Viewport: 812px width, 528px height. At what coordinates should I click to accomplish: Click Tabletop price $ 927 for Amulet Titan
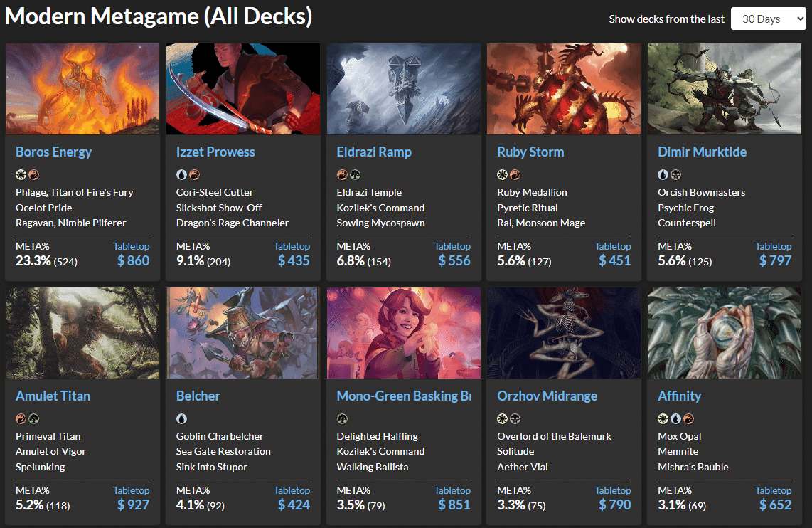133,505
